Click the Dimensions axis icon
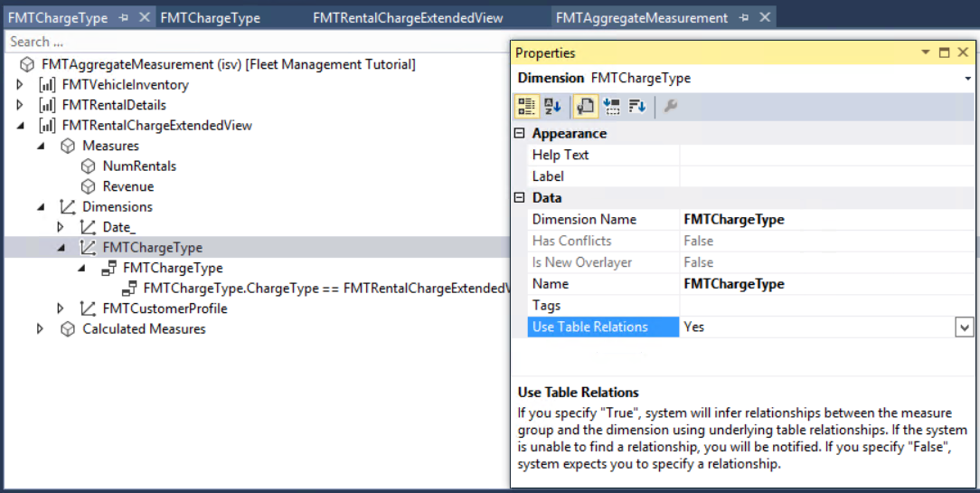Screen dimensions: 980x493 pos(68,206)
